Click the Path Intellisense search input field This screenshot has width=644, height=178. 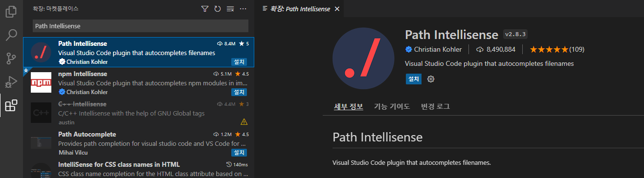[141, 26]
